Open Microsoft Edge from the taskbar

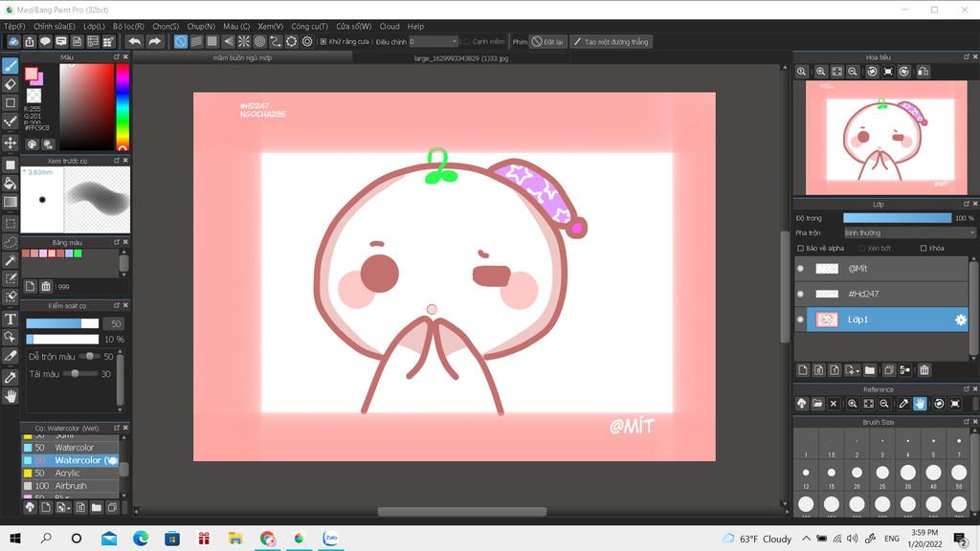coord(141,538)
